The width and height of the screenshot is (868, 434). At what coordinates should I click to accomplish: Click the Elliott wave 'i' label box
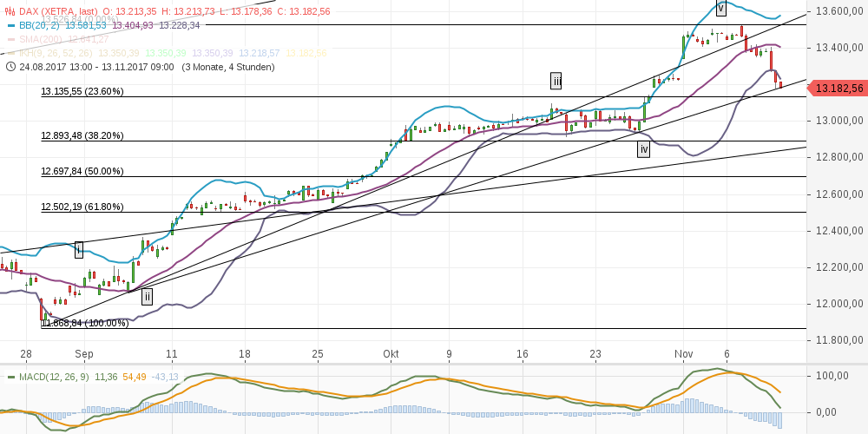pos(79,250)
